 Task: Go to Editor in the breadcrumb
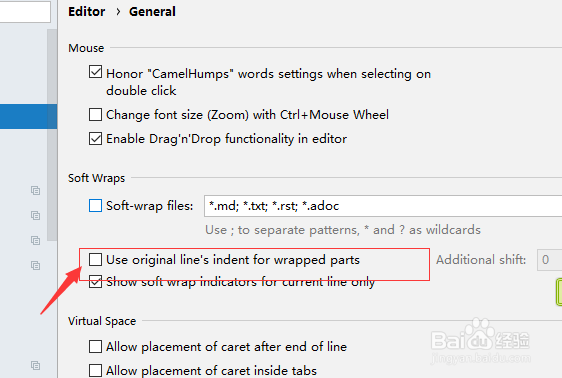pyautogui.click(x=87, y=11)
